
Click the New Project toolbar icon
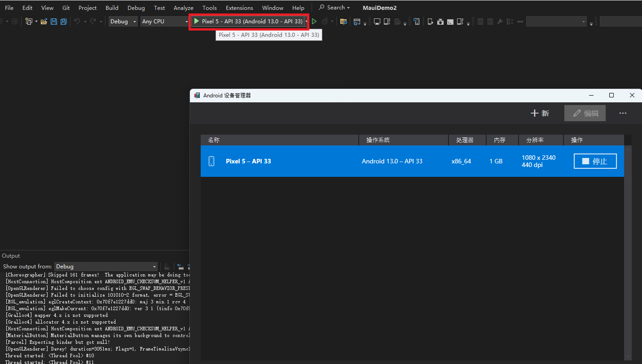click(x=29, y=21)
